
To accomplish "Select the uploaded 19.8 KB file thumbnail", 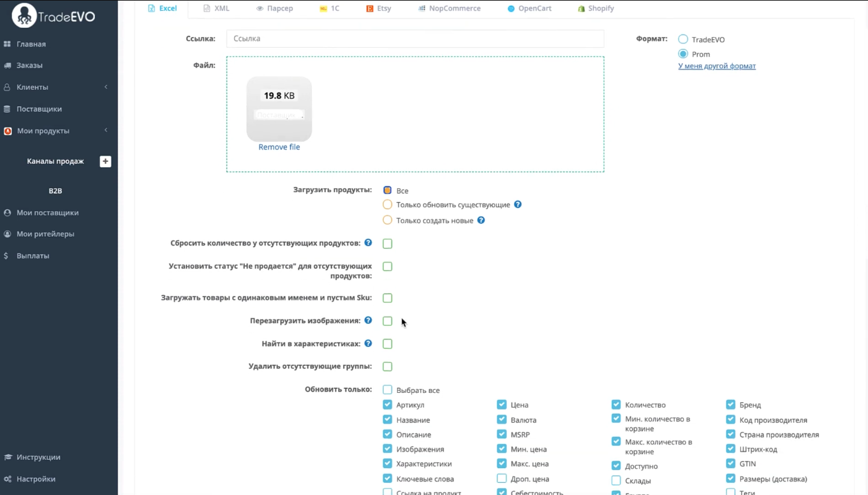I will point(279,109).
